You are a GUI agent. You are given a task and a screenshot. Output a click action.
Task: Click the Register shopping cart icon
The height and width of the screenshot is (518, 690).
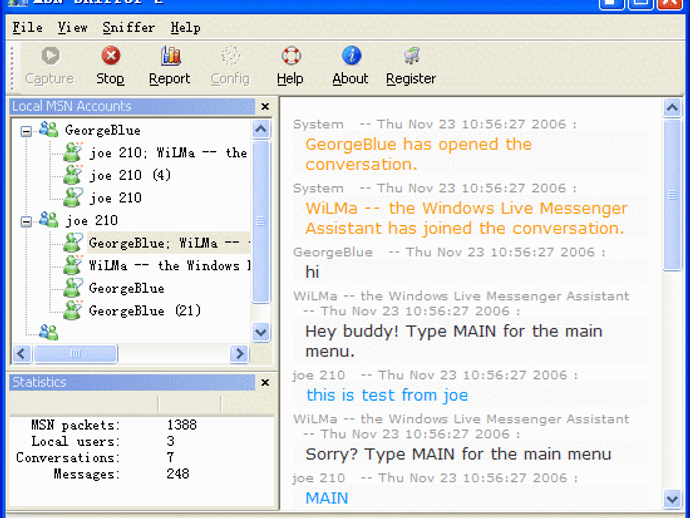(x=411, y=56)
